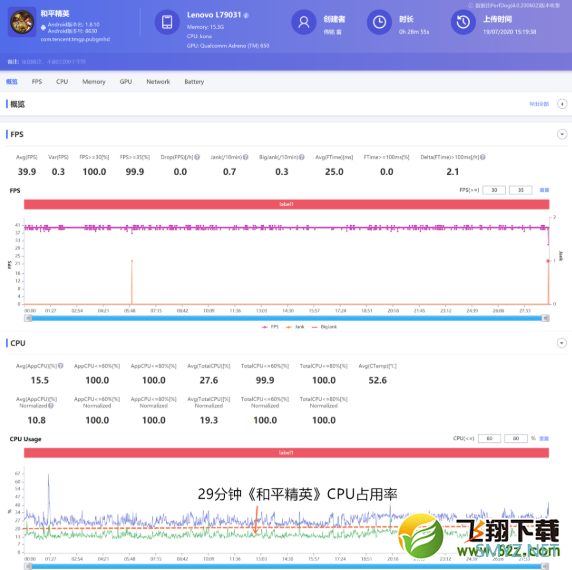
Task: Click the Avg(FPS) value 39.9
Action: click(x=27, y=172)
